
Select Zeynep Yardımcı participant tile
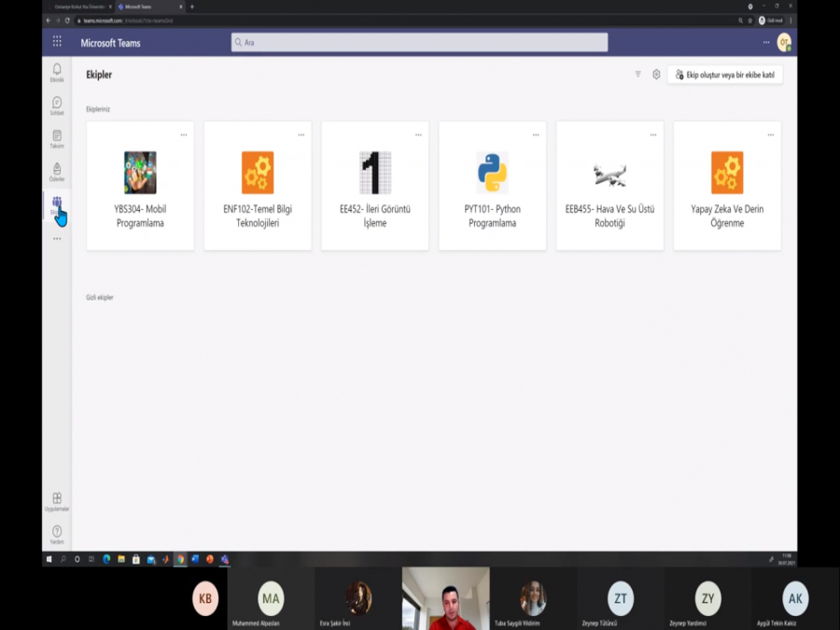(707, 598)
